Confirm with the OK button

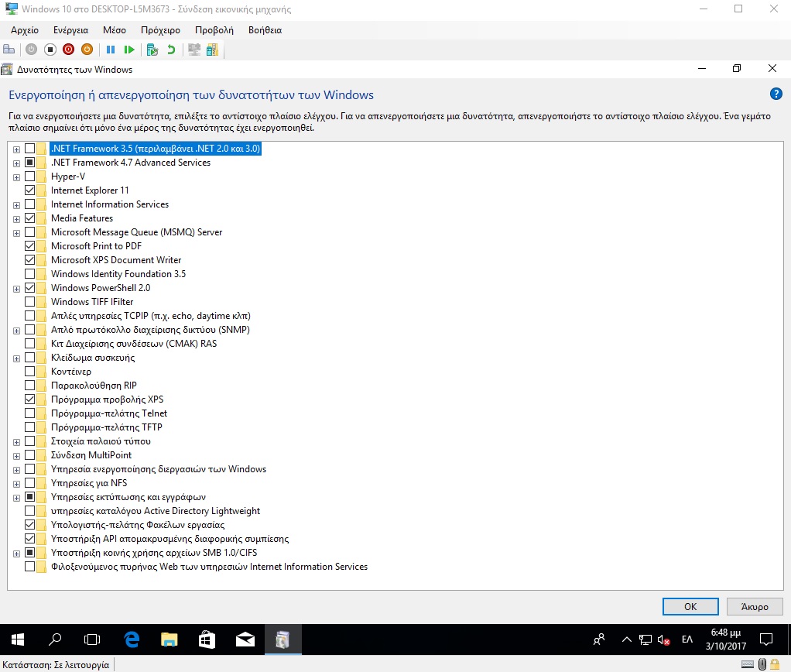(690, 606)
